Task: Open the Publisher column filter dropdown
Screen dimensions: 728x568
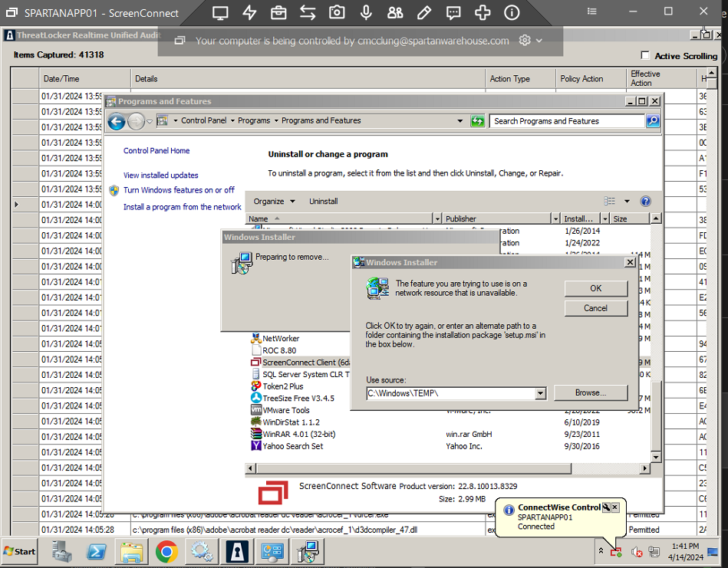Action: click(x=555, y=218)
